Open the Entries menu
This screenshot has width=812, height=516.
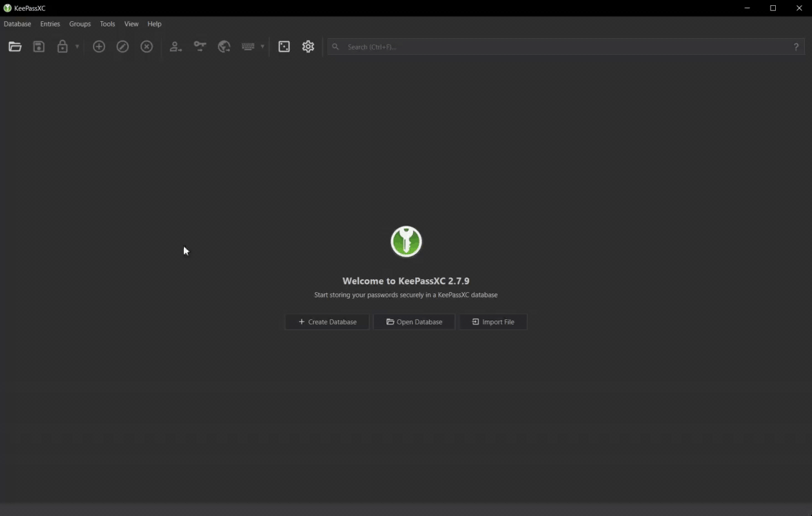pos(50,24)
